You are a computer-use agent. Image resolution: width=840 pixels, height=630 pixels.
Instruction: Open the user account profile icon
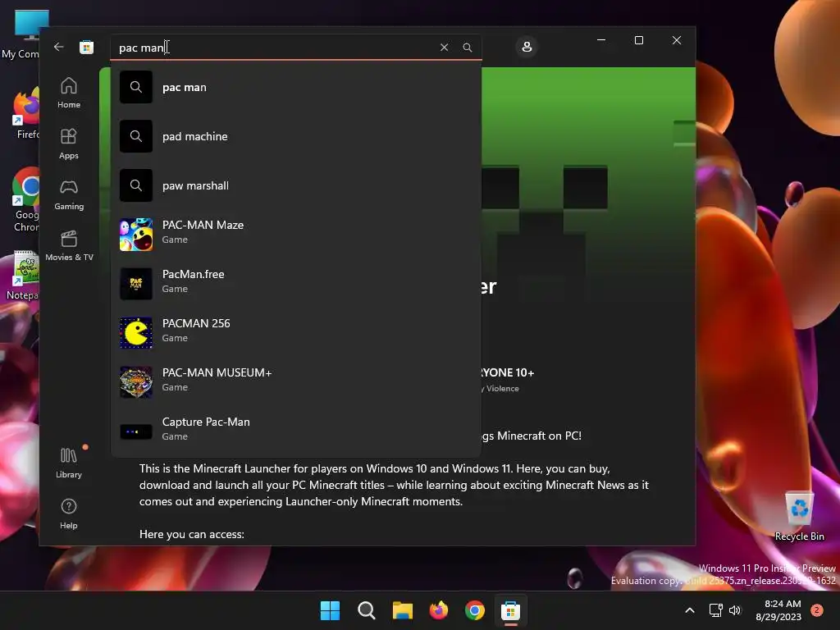tap(527, 47)
